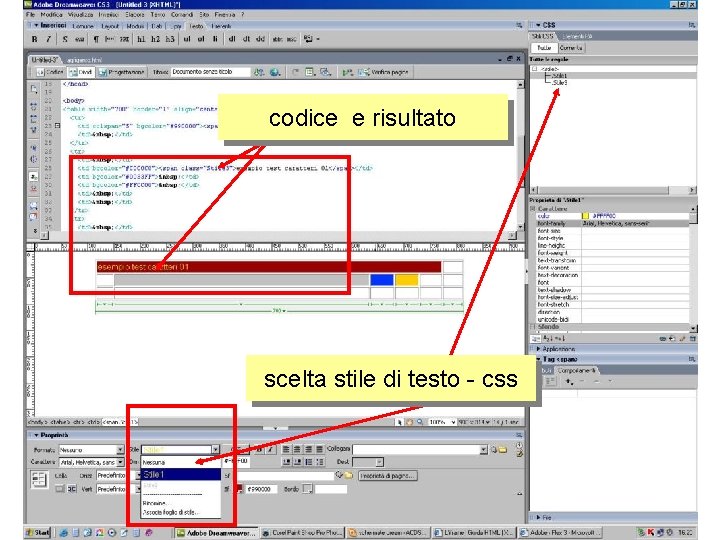Apply Bold from the Testo insert bar
The image size is (720, 540).
34,39
